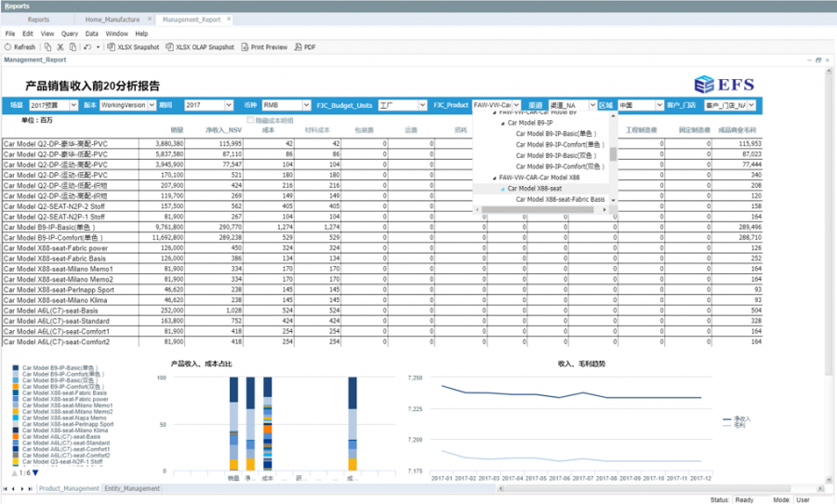837x504 pixels.
Task: Select Car Model X88-seat-Perlnapp Sport table row
Action: tap(382, 289)
